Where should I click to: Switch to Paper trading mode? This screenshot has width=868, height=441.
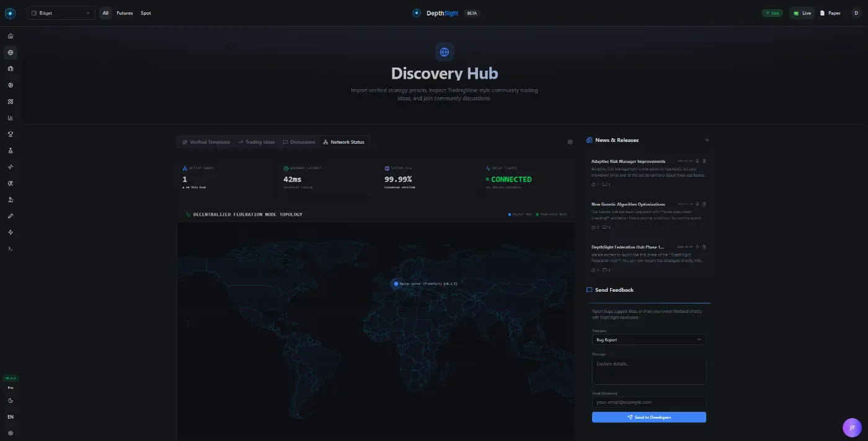pyautogui.click(x=830, y=13)
